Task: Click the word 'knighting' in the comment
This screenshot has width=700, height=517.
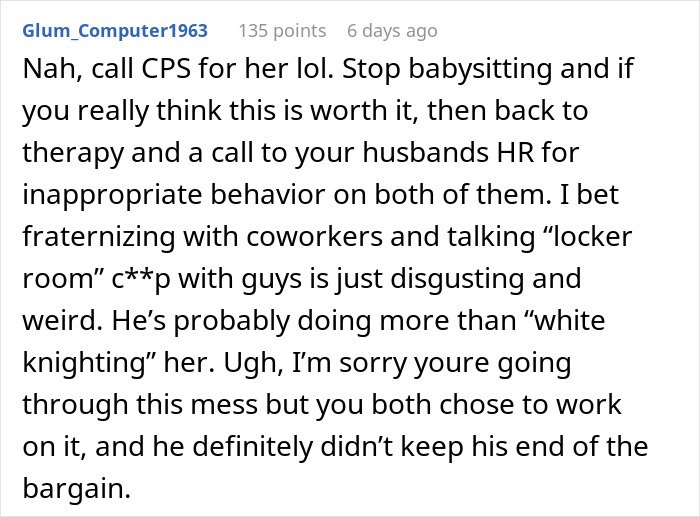Action: [x=84, y=363]
